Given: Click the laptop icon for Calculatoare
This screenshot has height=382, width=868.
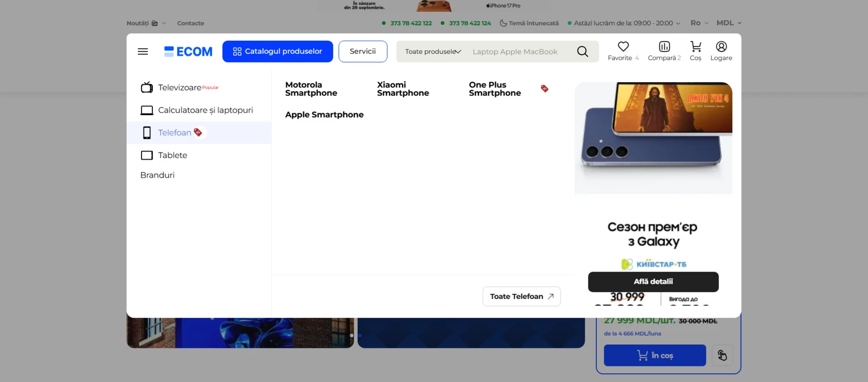Looking at the screenshot, I should 147,110.
